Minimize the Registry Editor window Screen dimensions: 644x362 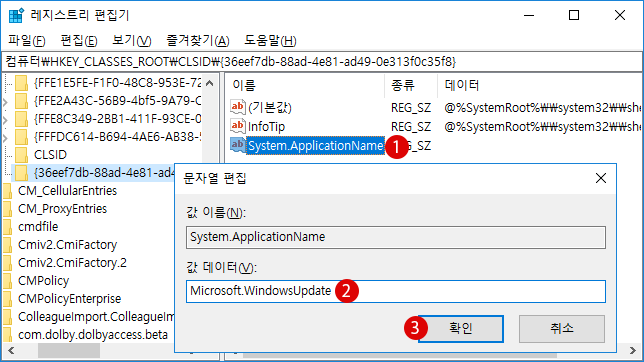pyautogui.click(x=529, y=16)
